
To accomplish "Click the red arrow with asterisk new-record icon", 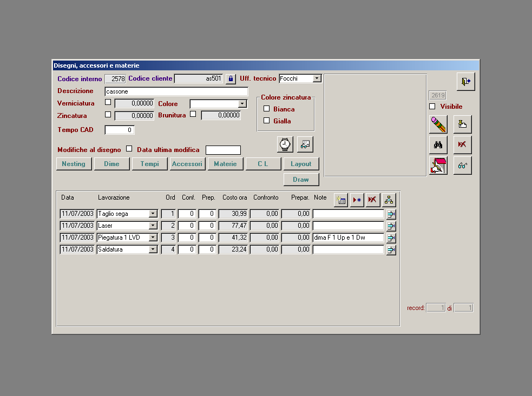I will [x=357, y=200].
